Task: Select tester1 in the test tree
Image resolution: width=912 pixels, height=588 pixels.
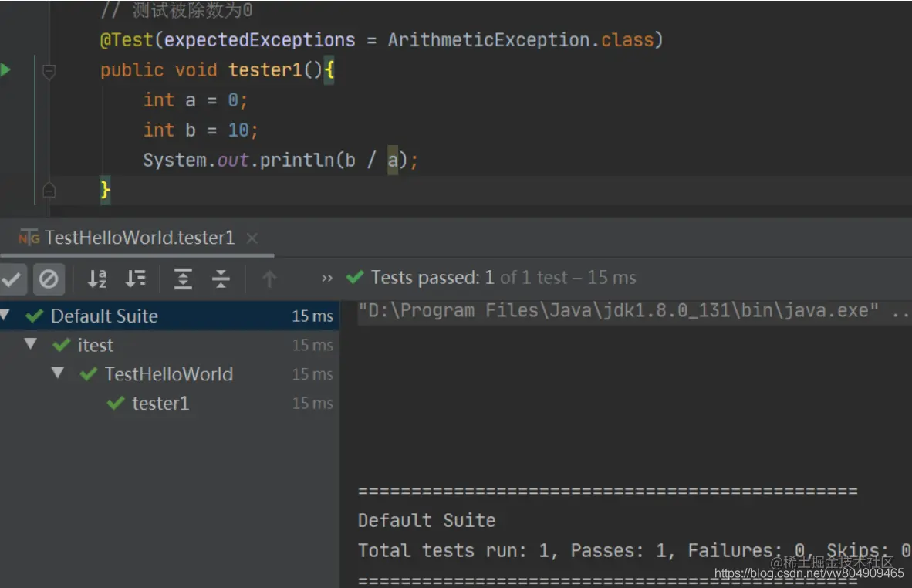Action: pyautogui.click(x=169, y=403)
